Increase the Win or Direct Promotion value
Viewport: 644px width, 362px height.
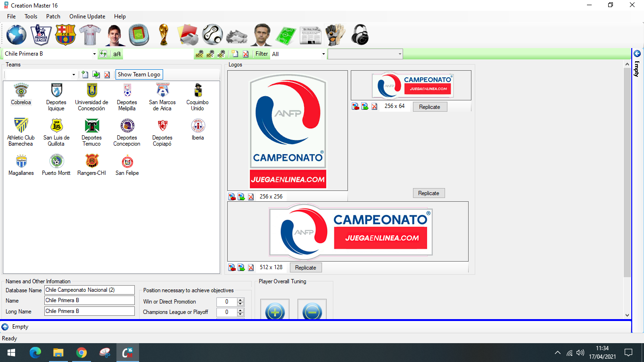(241, 300)
